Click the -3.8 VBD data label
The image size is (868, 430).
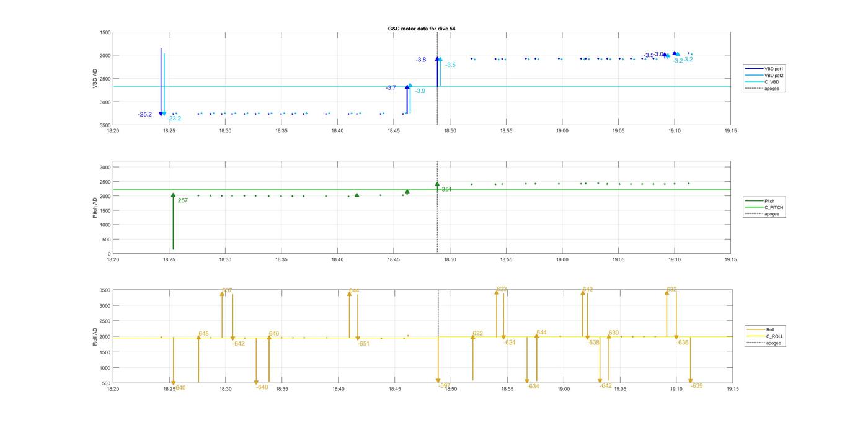[x=421, y=60]
